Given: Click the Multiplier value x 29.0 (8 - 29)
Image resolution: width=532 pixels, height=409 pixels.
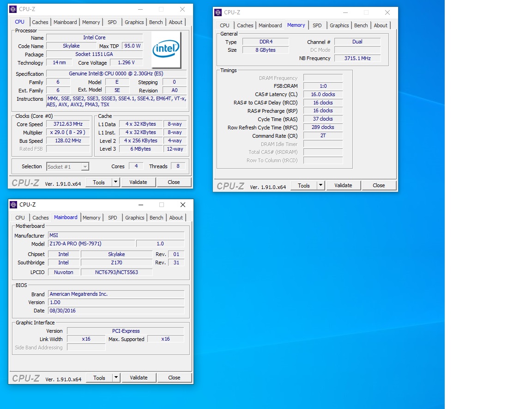Looking at the screenshot, I should pos(68,132).
